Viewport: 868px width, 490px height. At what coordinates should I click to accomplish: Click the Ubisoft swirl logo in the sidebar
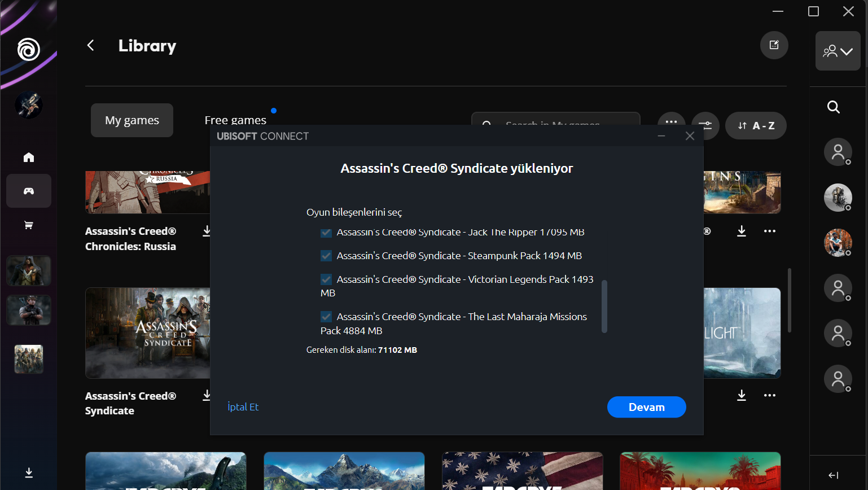click(29, 49)
